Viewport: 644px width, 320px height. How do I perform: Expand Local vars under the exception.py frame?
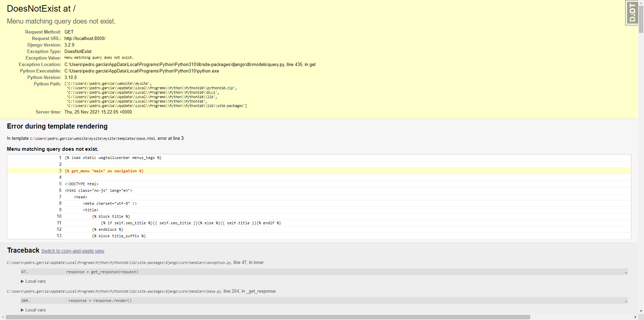(33, 281)
